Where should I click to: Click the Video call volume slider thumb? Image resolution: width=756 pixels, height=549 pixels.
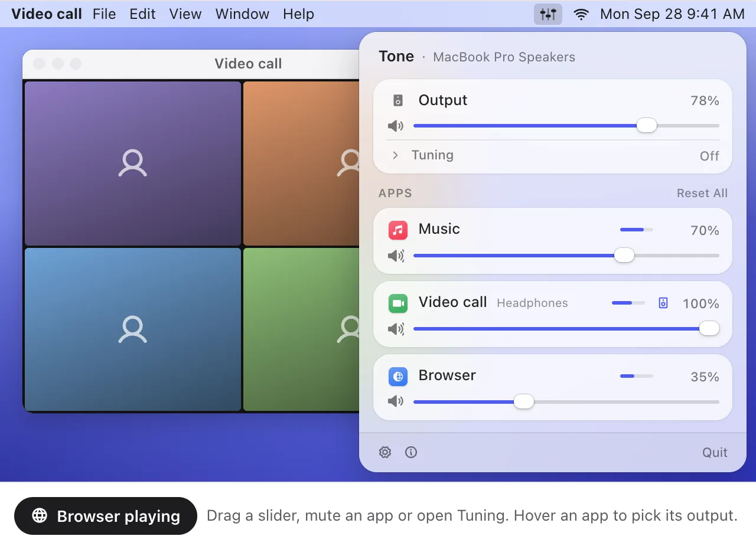point(709,328)
